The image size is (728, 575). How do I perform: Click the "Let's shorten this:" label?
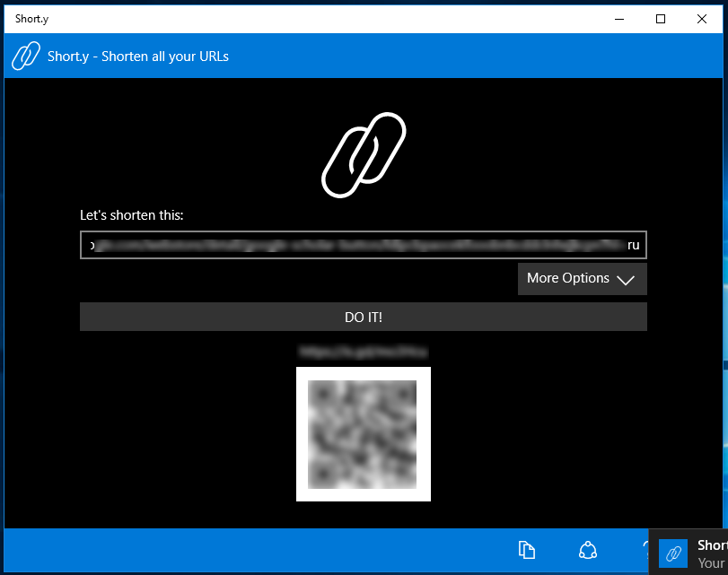(x=132, y=215)
